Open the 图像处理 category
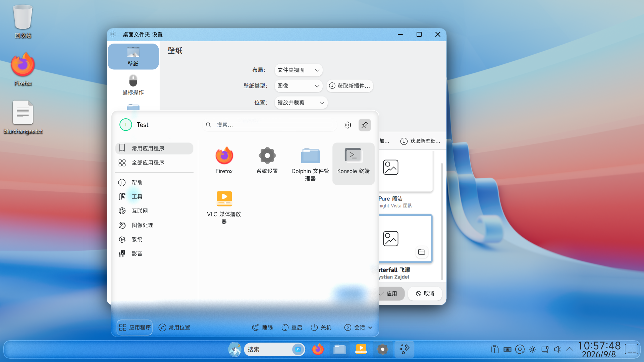644x362 pixels. (154, 225)
